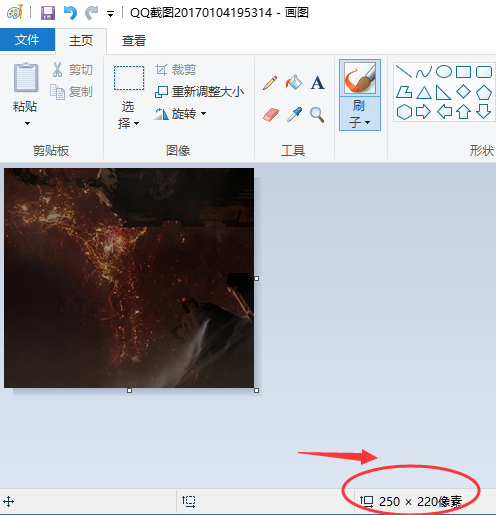The width and height of the screenshot is (496, 515).
Task: Select the Magnifier tool
Action: coord(317,115)
